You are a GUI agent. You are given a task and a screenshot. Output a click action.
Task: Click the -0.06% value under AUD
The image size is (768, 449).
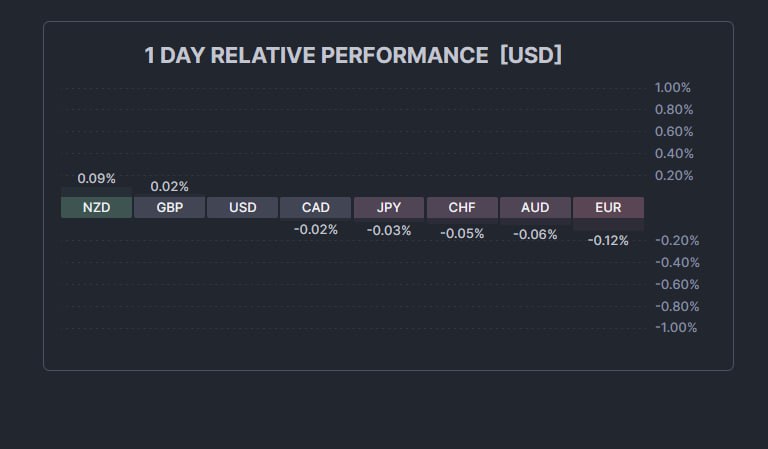tap(535, 234)
